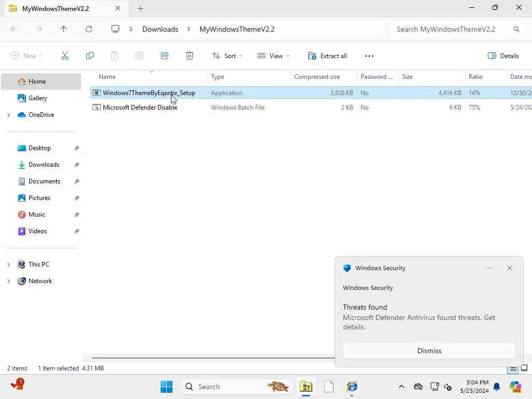
Task: Sort by Compressed size column header
Action: coord(324,77)
